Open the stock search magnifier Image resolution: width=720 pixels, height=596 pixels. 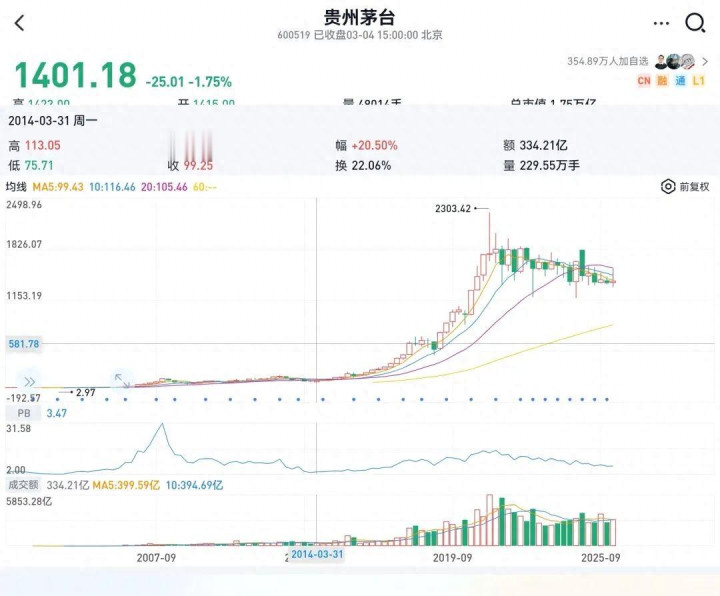tap(695, 23)
